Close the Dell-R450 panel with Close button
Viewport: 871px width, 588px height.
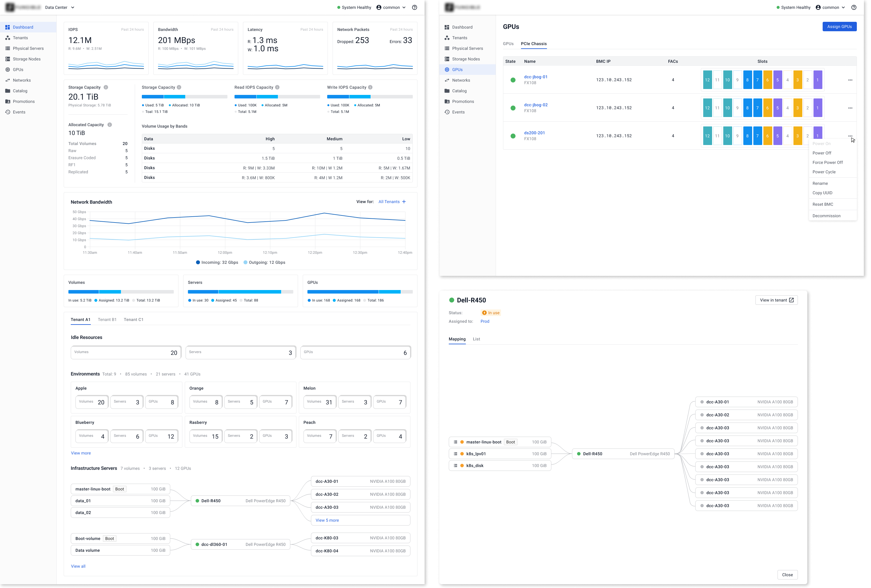tap(787, 575)
